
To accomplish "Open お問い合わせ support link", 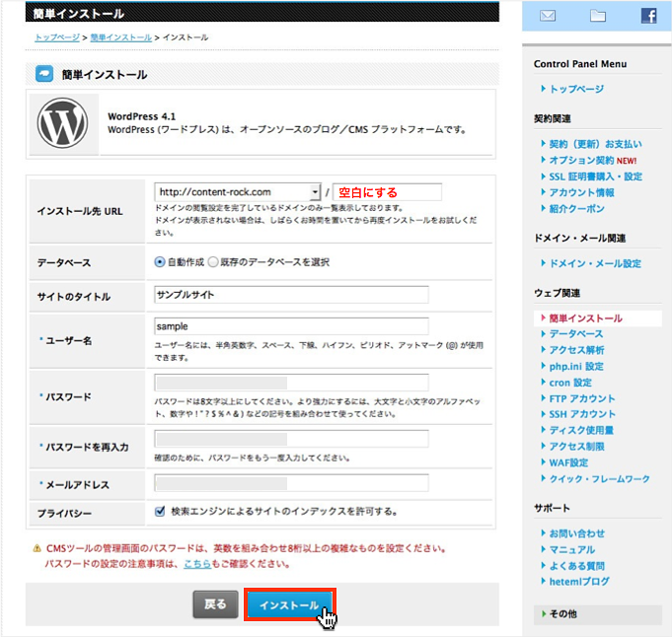I will 577,533.
